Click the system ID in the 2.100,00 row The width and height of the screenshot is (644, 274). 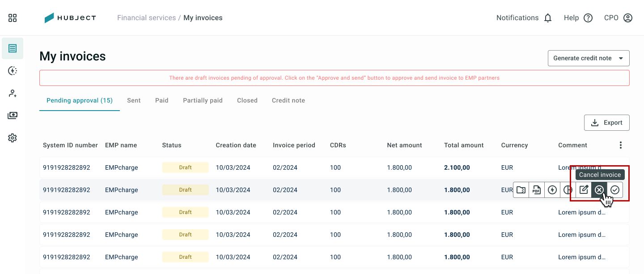click(x=67, y=167)
